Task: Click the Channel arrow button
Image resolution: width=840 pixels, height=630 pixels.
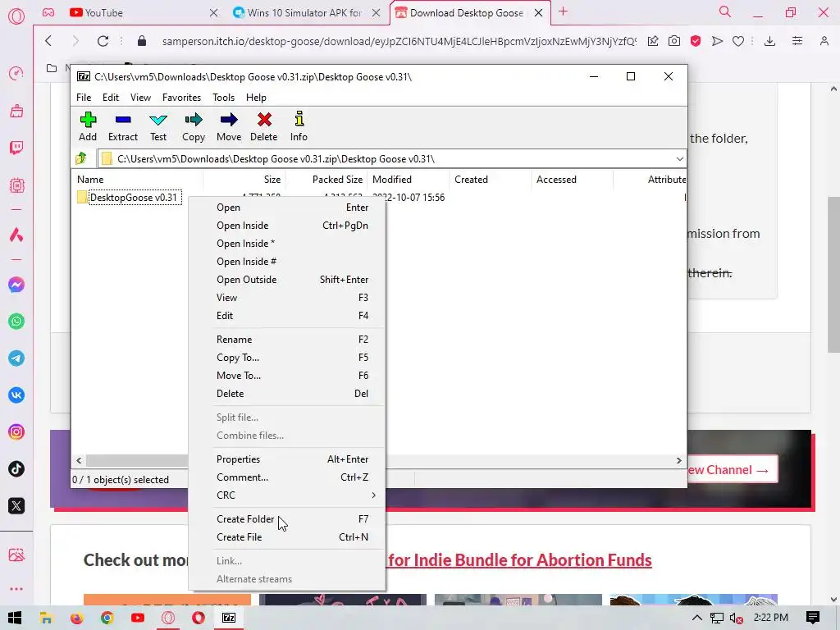Action: coord(733,470)
